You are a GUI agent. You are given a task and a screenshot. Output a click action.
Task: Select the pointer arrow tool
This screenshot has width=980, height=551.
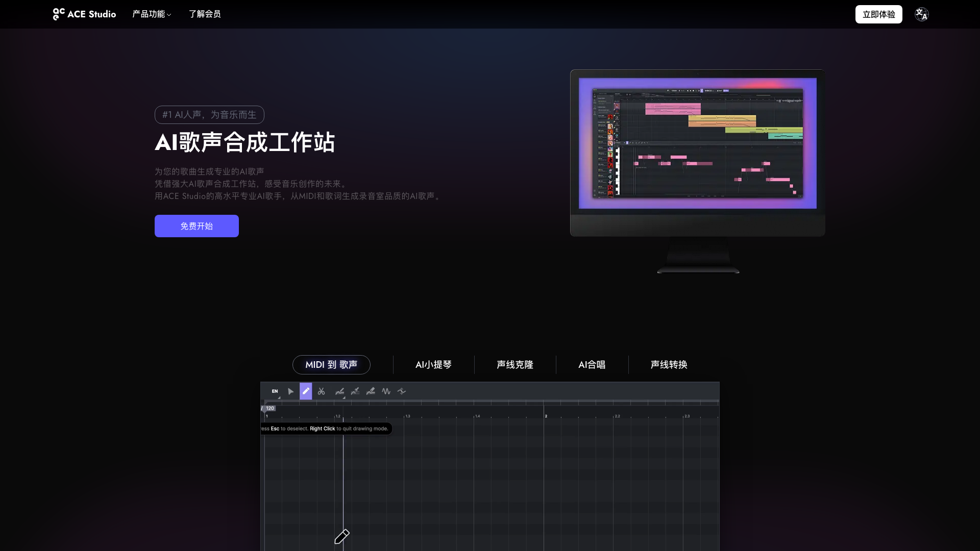[290, 391]
